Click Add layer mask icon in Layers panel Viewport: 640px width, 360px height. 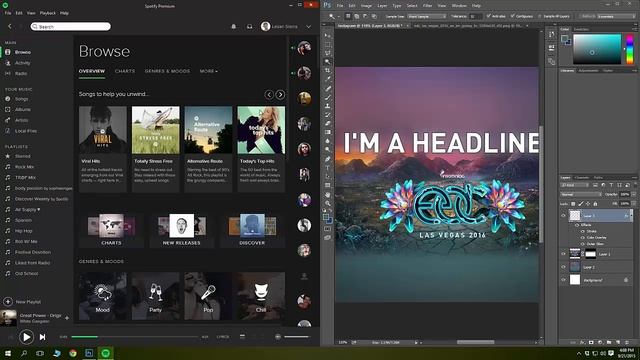pos(591,342)
